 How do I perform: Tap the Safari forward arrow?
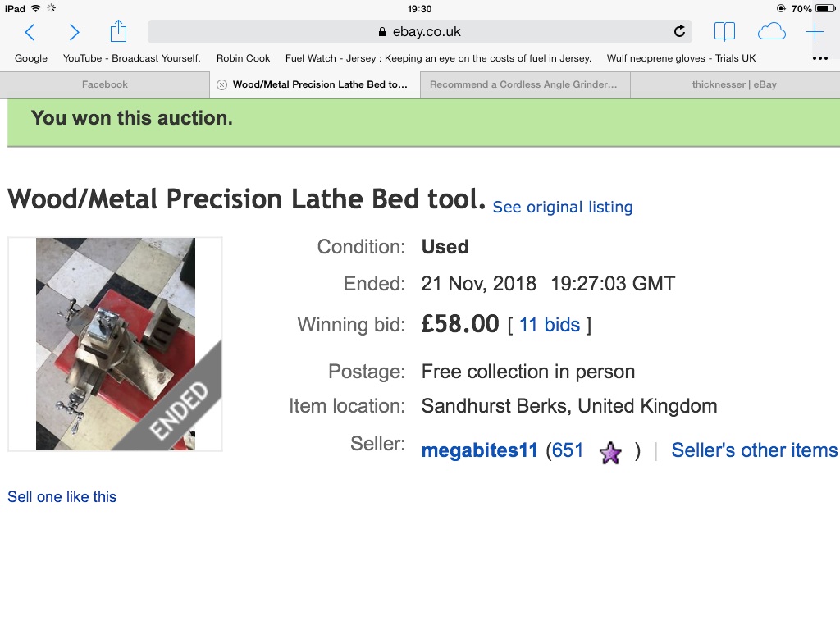pos(75,32)
